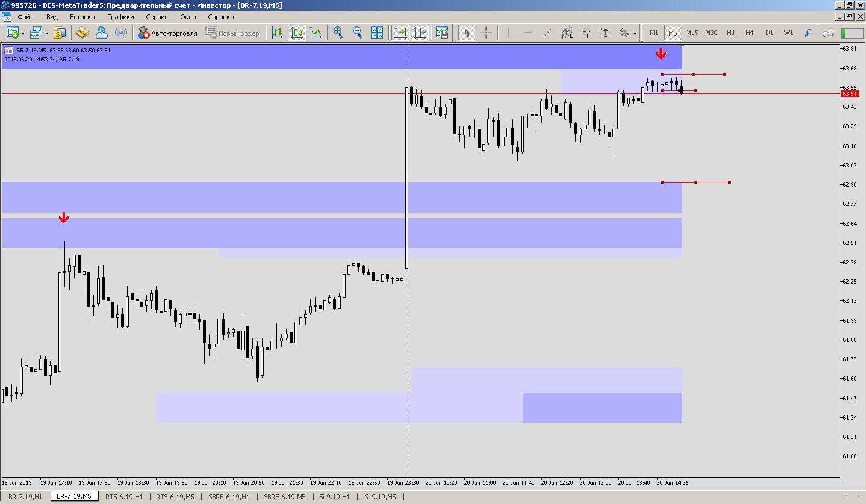Click the one-click trading icon beside BR-7.19,M5
The image size is (866, 504).
[9, 50]
